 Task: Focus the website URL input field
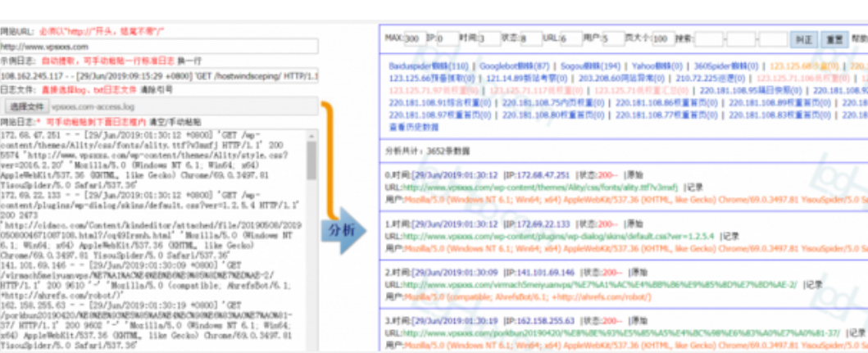[157, 47]
